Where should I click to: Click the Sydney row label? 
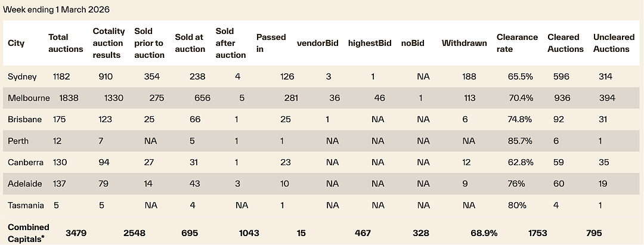22,77
